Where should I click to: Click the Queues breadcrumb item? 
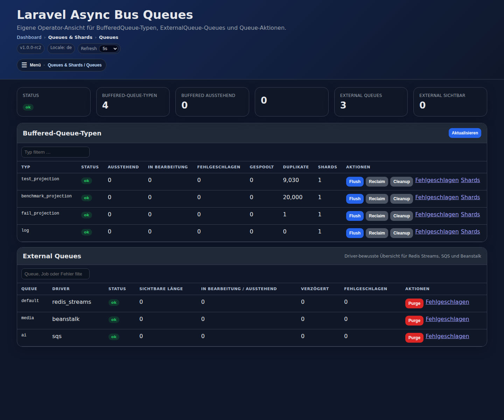(x=108, y=37)
